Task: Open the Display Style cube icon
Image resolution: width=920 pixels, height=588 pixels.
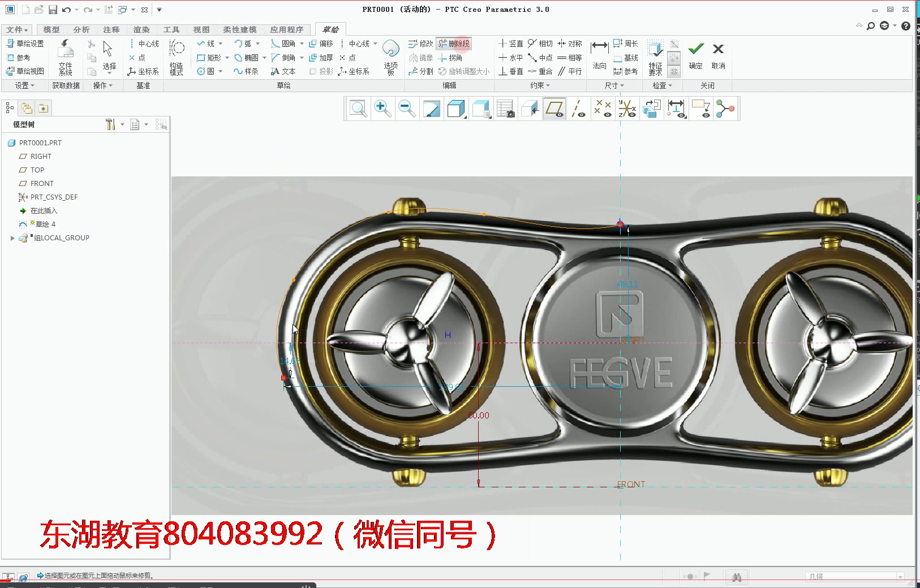Action: [456, 108]
